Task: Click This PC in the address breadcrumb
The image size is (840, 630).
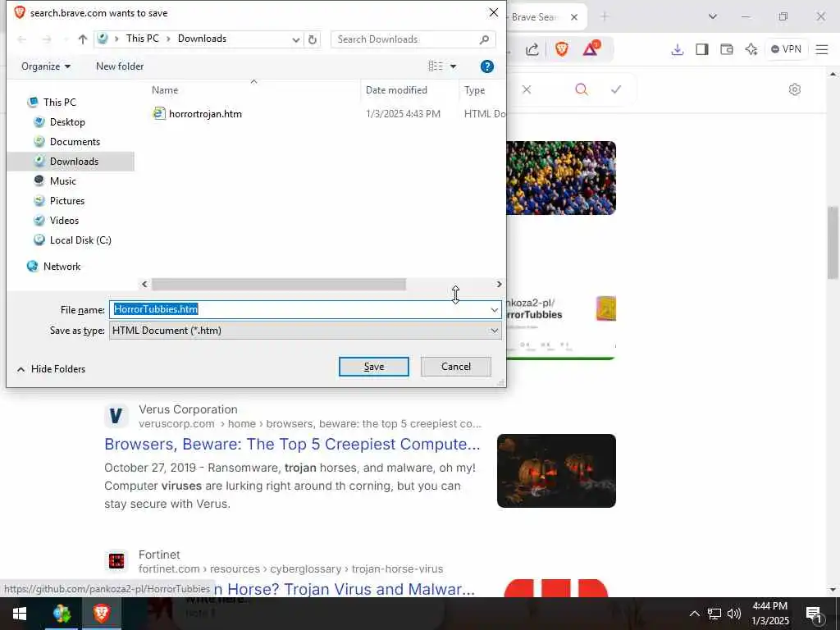Action: click(143, 39)
